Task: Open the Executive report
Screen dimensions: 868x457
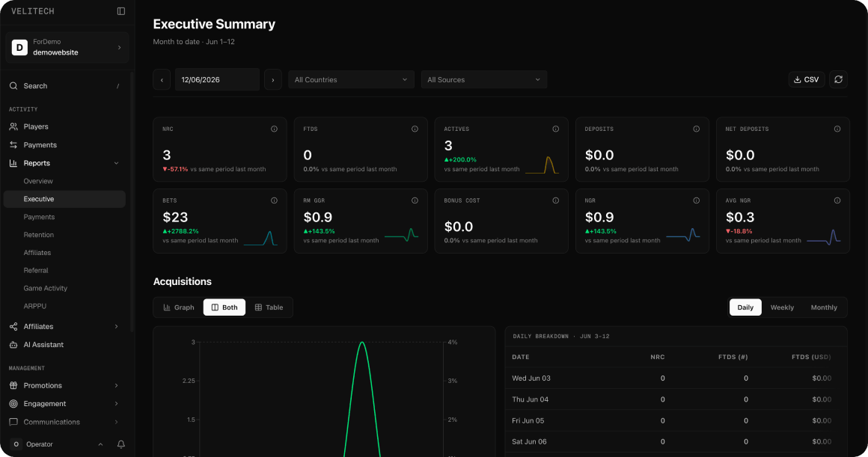Action: pos(64,199)
